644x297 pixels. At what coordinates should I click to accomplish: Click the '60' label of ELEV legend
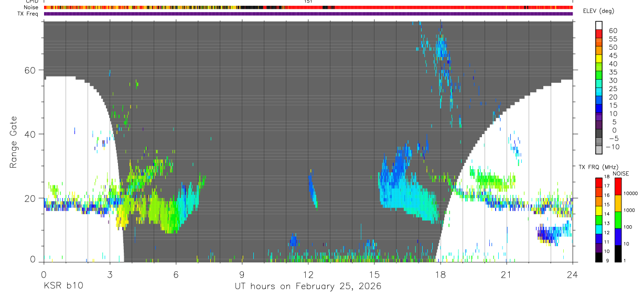point(613,30)
